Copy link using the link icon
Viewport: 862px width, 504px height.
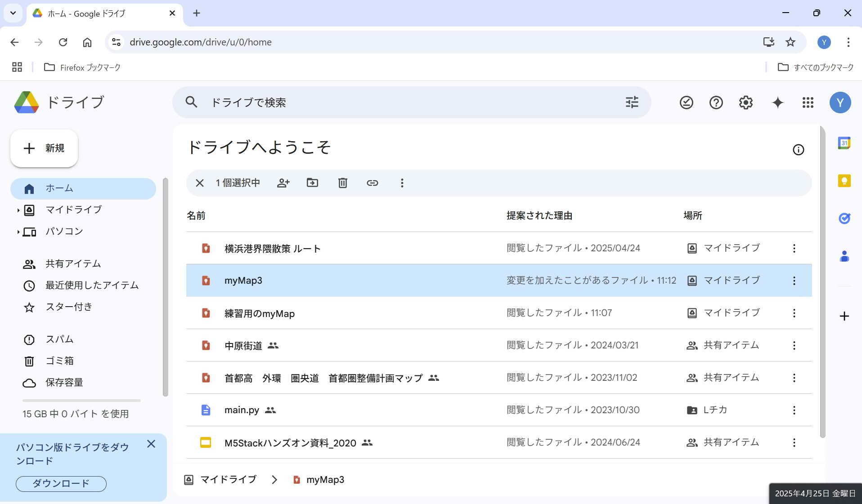pos(372,183)
